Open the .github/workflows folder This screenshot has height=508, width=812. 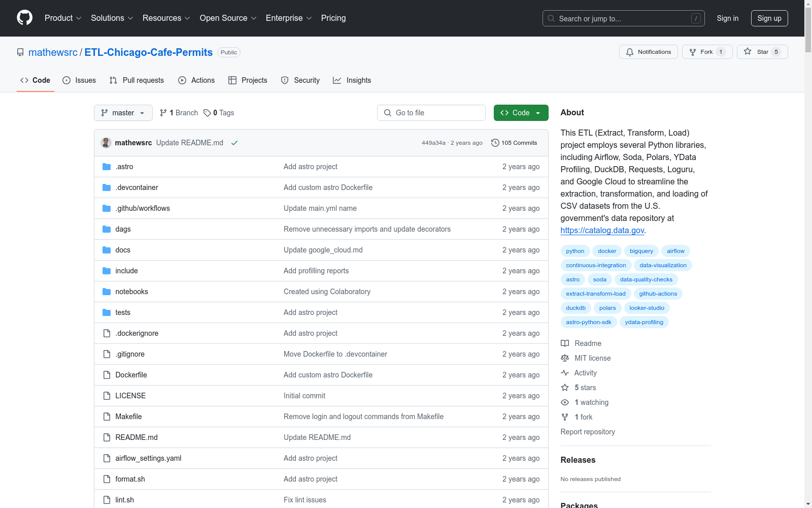click(x=143, y=208)
